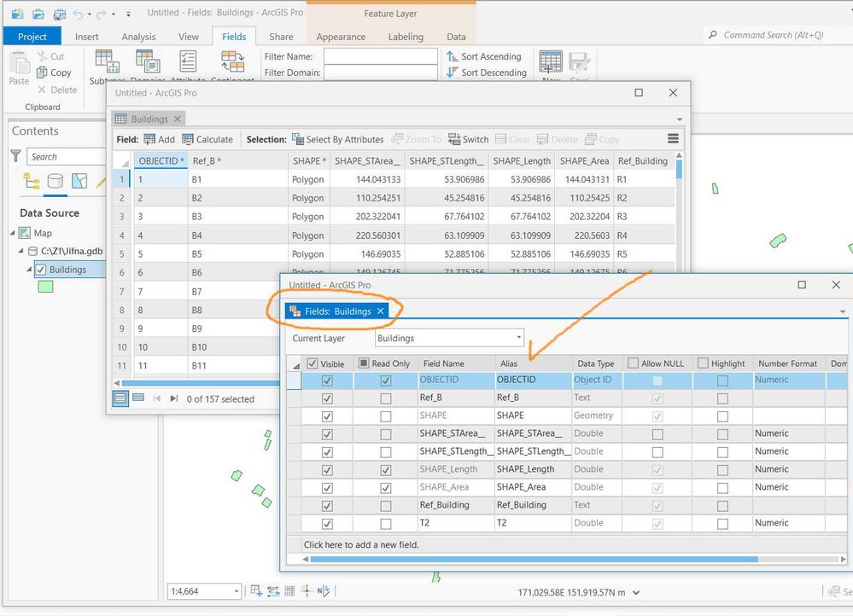853x616 pixels.
Task: Collapse the C:\Z1\Jifna.gdb tree node
Action: (20, 251)
